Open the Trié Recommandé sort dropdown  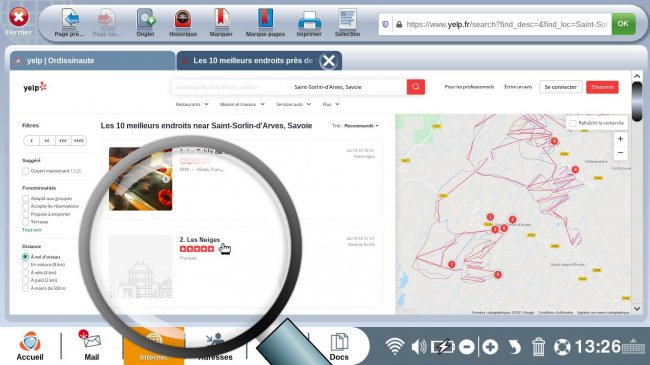pos(356,126)
